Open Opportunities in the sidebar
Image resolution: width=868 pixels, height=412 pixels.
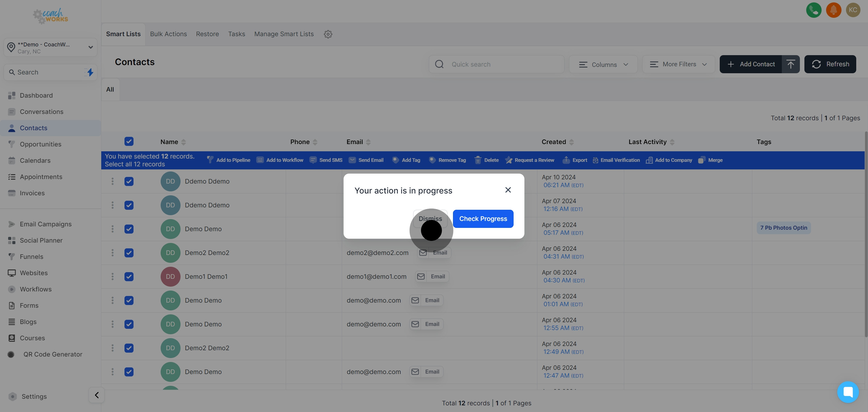click(x=40, y=144)
